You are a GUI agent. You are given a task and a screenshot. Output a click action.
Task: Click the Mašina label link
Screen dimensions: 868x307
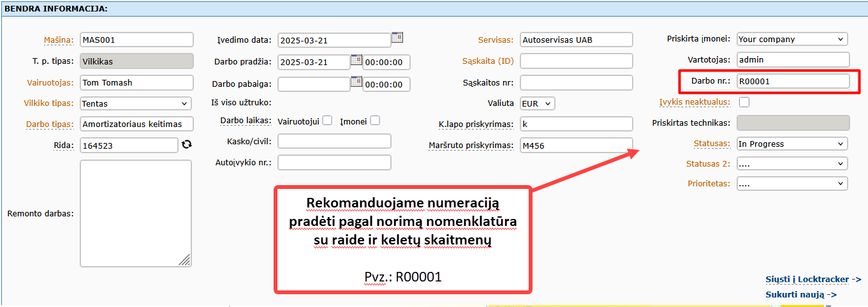click(59, 40)
